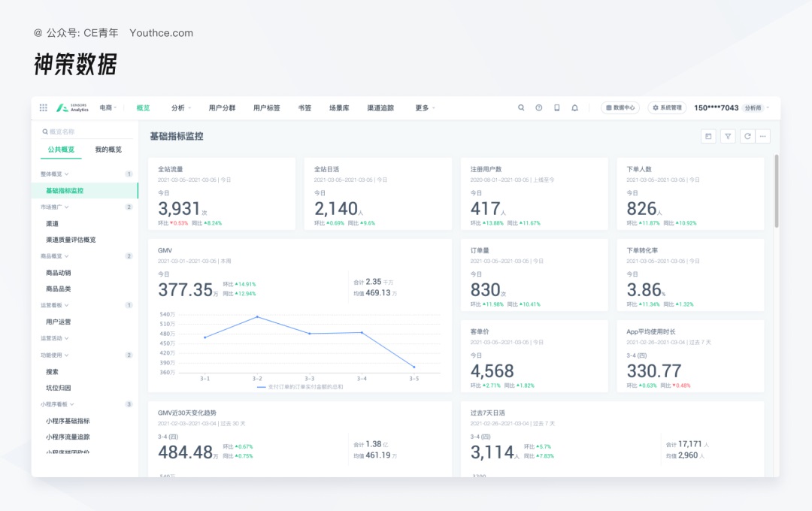The image size is (812, 511).
Task: Refresh the dashboard with reload icon
Action: [747, 136]
